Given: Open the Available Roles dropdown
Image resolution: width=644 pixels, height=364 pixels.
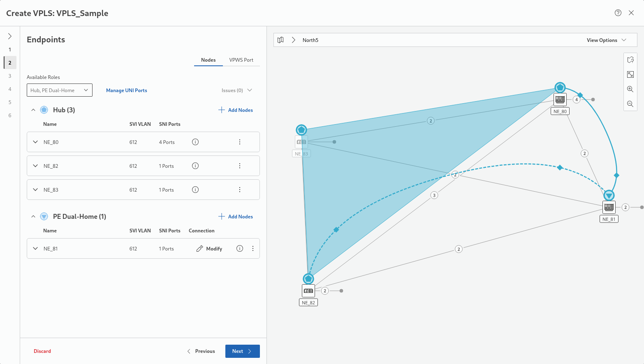Looking at the screenshot, I should coord(60,90).
